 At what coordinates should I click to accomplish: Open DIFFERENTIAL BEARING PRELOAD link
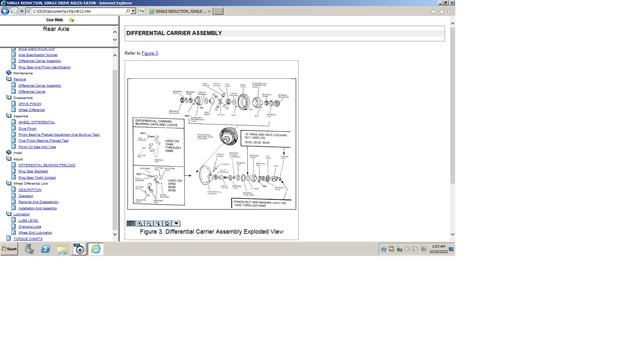tap(47, 165)
